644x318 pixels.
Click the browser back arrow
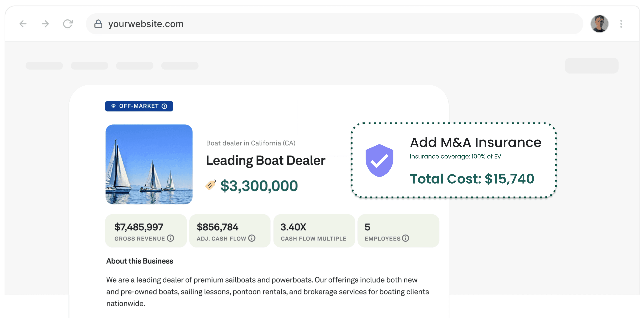coord(23,24)
